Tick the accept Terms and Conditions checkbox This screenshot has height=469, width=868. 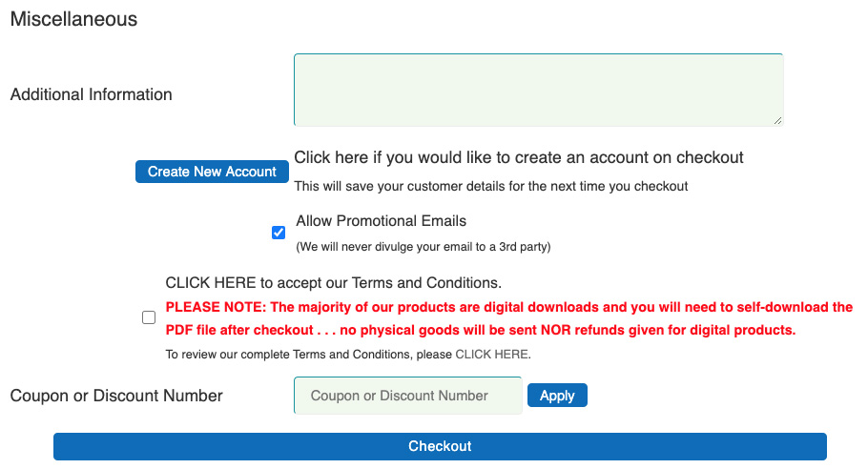149,318
